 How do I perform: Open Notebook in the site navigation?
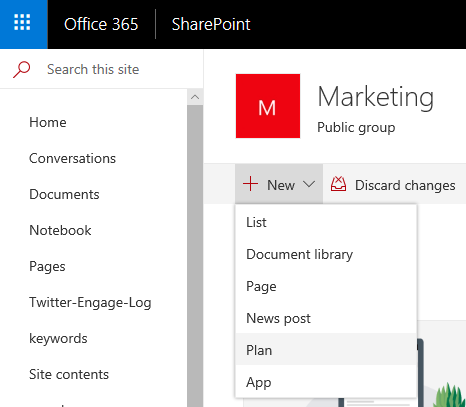coord(60,230)
